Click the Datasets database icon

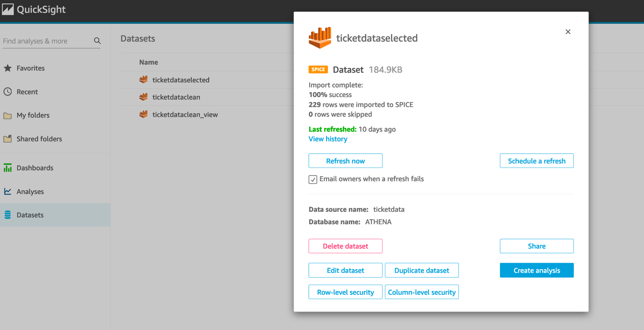[x=7, y=215]
